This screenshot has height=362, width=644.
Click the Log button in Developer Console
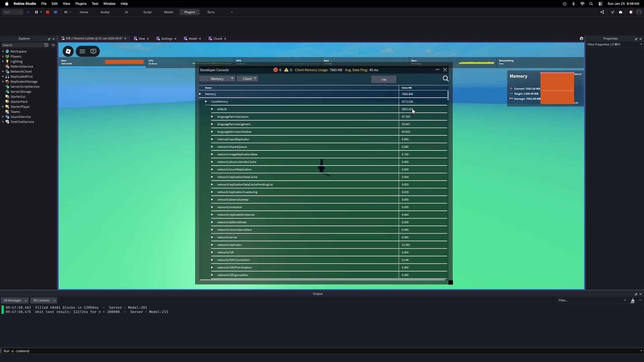coord(384,79)
